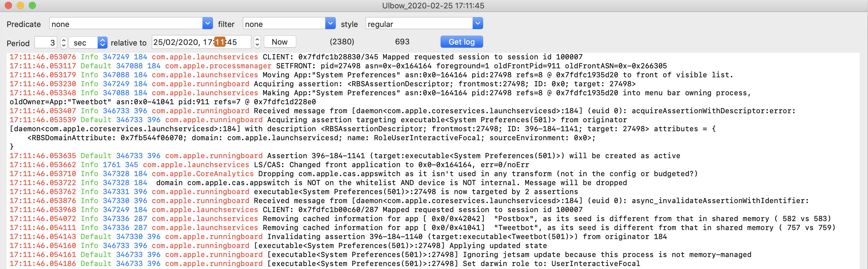Screen dimensions: 868x269
Task: Close the Ulbow window with red button
Action: 8,5
